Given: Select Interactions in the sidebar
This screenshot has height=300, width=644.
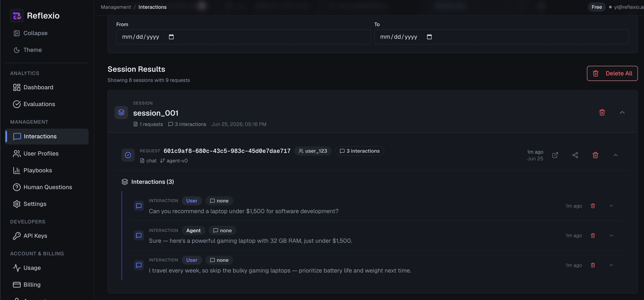Looking at the screenshot, I should [47, 136].
